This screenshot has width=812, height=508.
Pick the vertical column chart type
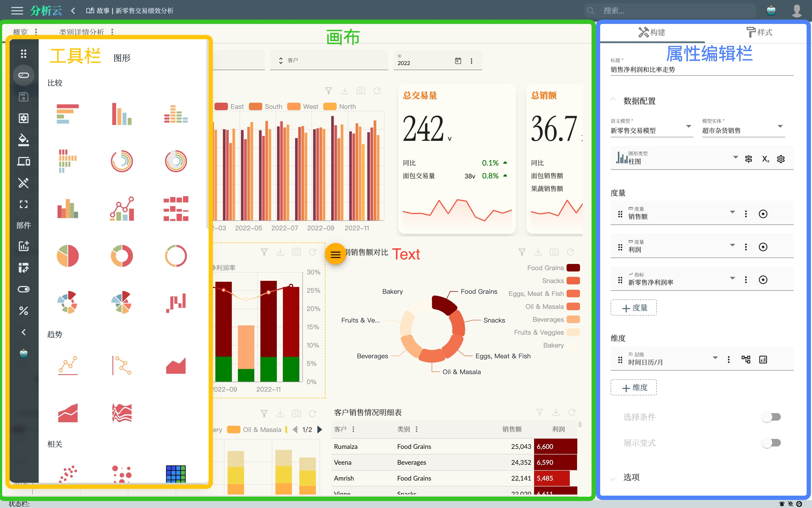coord(121,114)
